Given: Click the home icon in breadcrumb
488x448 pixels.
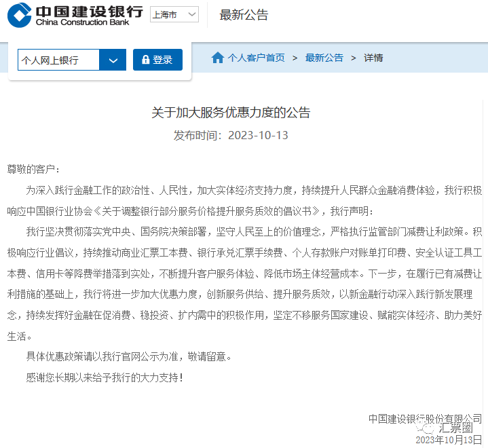Looking at the screenshot, I should pyautogui.click(x=218, y=58).
